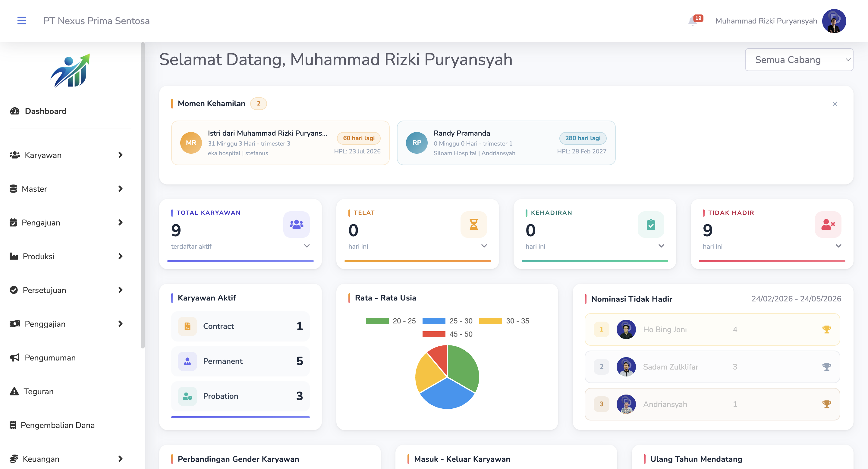Expand the Persetujuan submenu chevron

pos(120,290)
